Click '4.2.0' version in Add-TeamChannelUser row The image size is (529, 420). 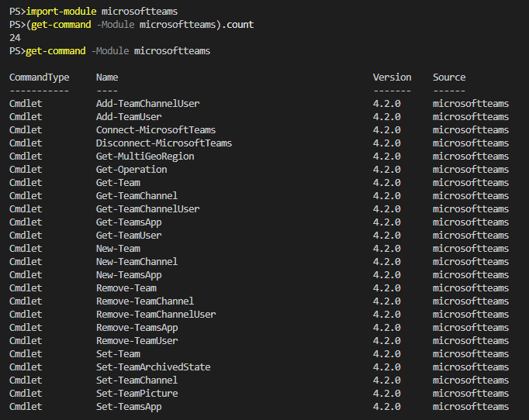386,104
